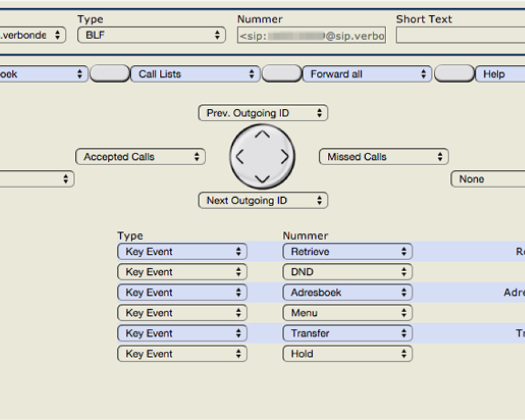
Task: Open the Retrieve number dropdown
Action: coord(348,252)
